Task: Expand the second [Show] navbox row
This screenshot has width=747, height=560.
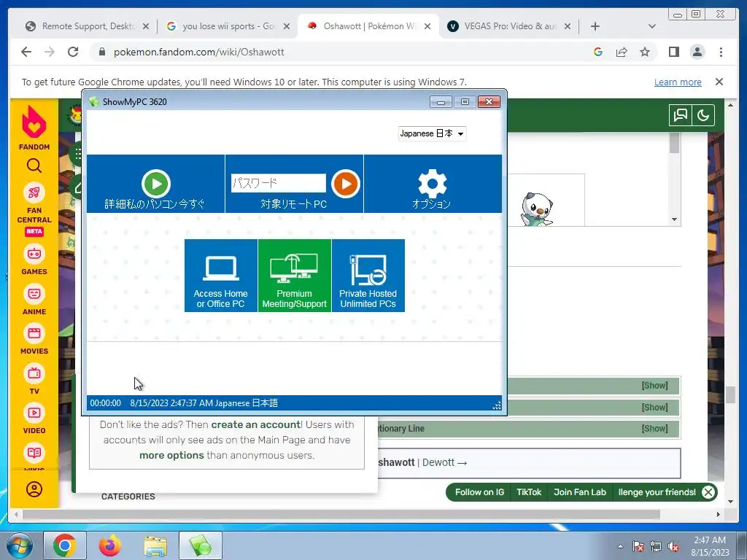Action: [654, 407]
